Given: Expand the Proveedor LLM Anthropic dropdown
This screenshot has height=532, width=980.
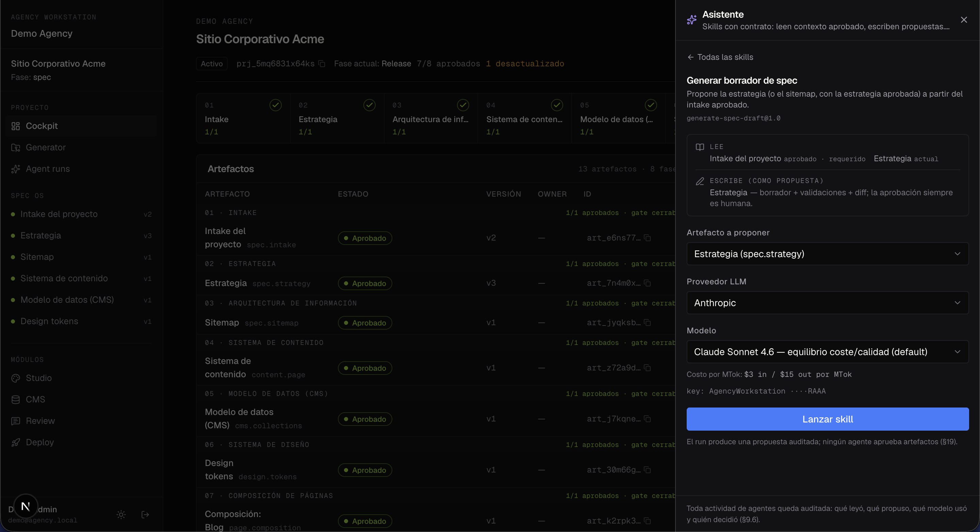Looking at the screenshot, I should tap(827, 303).
